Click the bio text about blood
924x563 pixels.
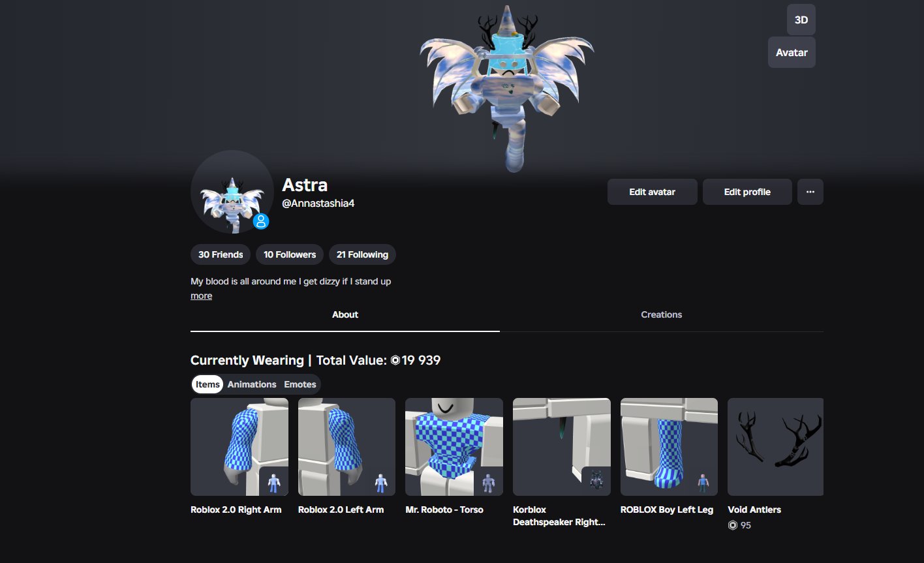[x=291, y=281]
